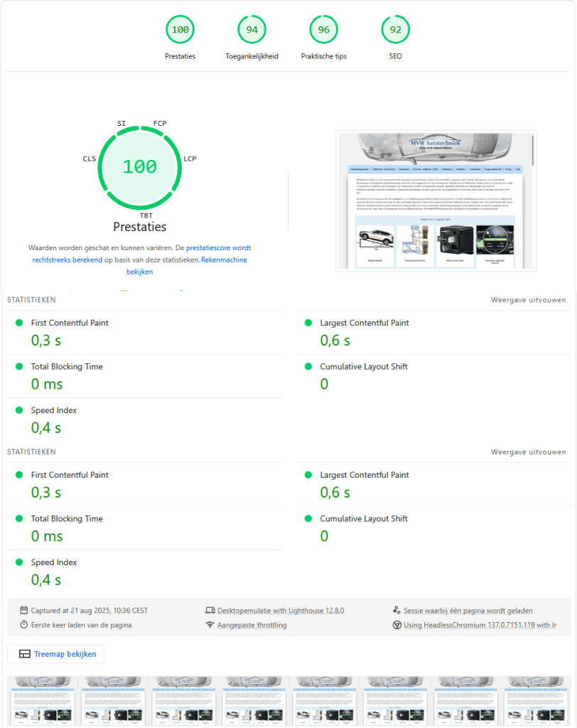Click the SI label on the gauge
Viewport: 577px width, 728px height.
click(x=122, y=124)
